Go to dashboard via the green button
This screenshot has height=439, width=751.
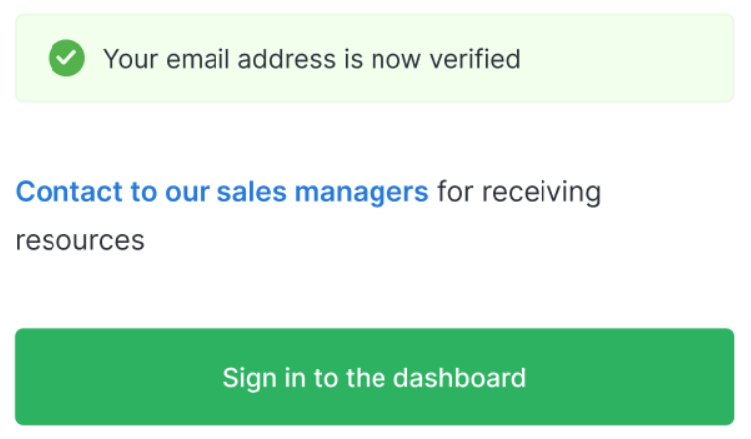point(375,377)
